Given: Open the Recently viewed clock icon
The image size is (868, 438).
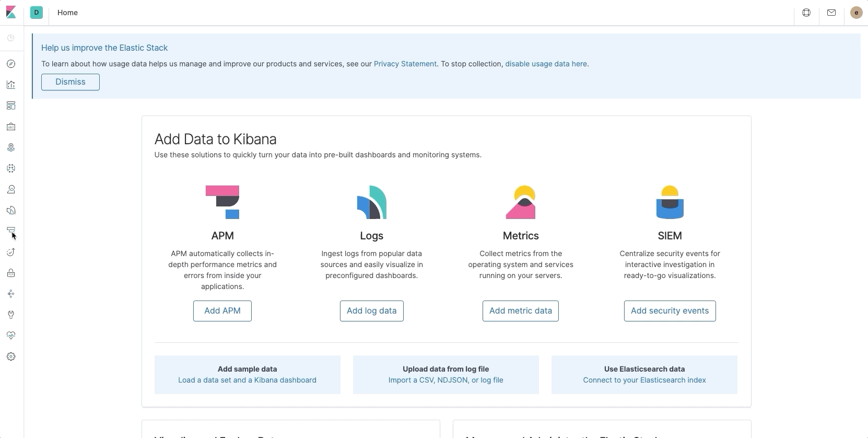Looking at the screenshot, I should (x=11, y=38).
